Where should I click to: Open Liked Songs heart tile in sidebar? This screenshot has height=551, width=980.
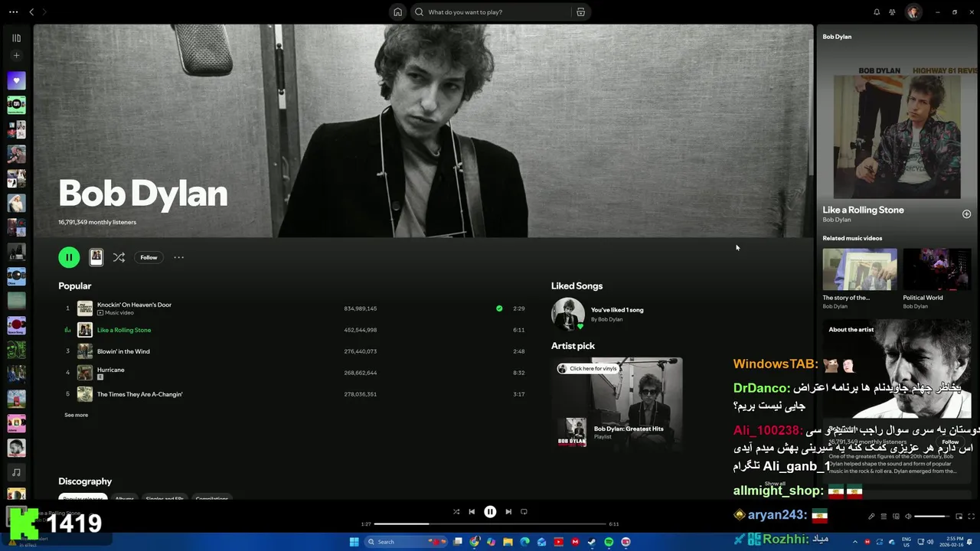coord(16,80)
